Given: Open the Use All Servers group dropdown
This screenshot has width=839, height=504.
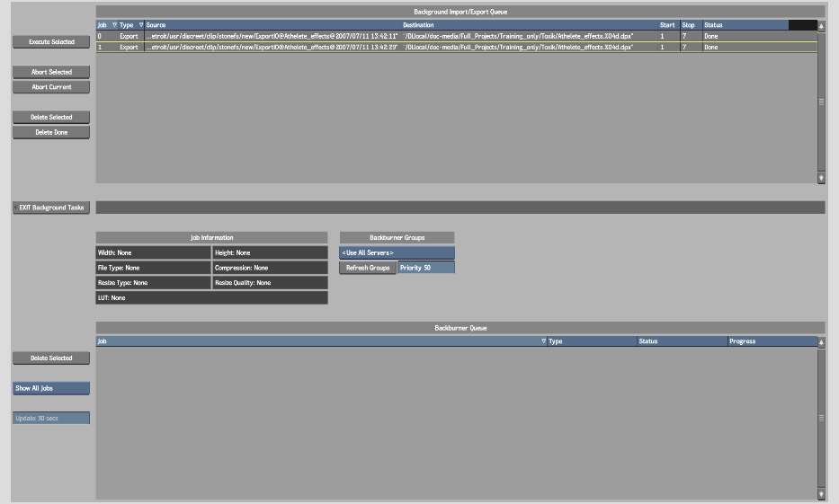Looking at the screenshot, I should tap(397, 253).
